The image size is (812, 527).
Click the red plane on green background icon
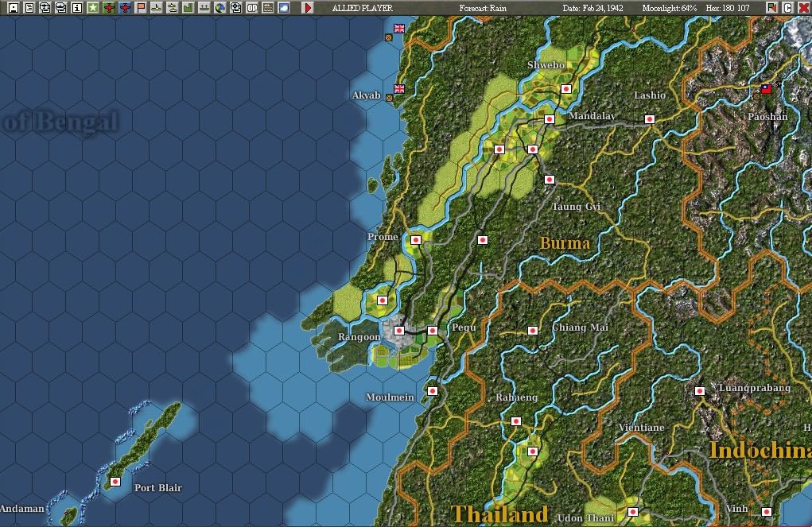109,8
